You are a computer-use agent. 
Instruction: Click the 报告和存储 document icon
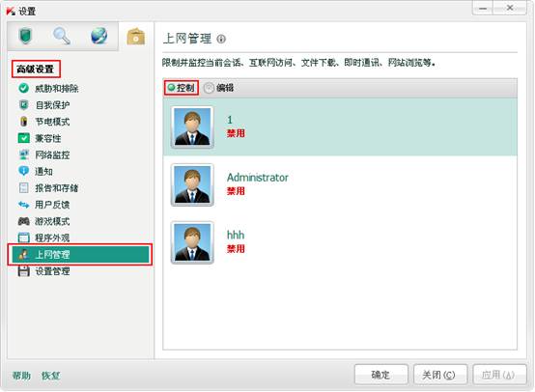tap(24, 187)
